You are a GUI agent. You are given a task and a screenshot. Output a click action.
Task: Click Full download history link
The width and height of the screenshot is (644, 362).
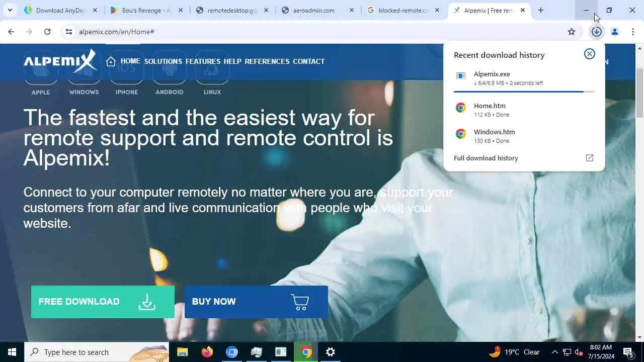pyautogui.click(x=486, y=158)
